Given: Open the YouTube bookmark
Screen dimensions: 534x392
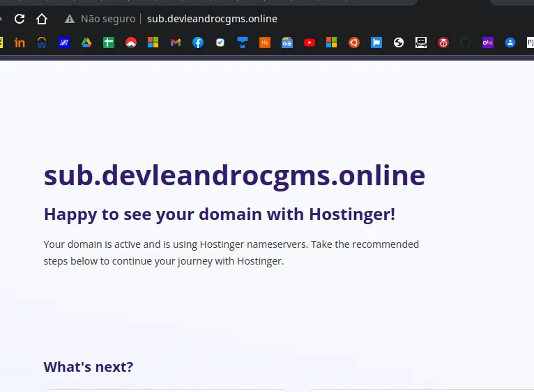Looking at the screenshot, I should coord(310,42).
